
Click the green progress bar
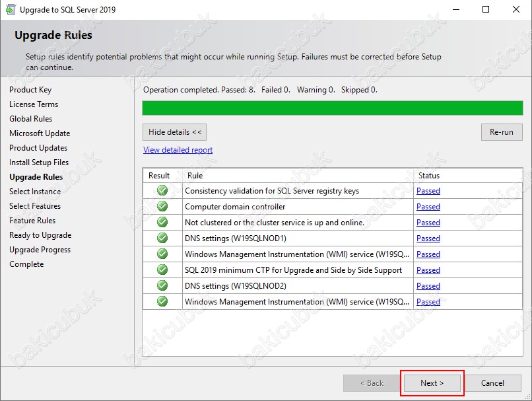pyautogui.click(x=333, y=108)
